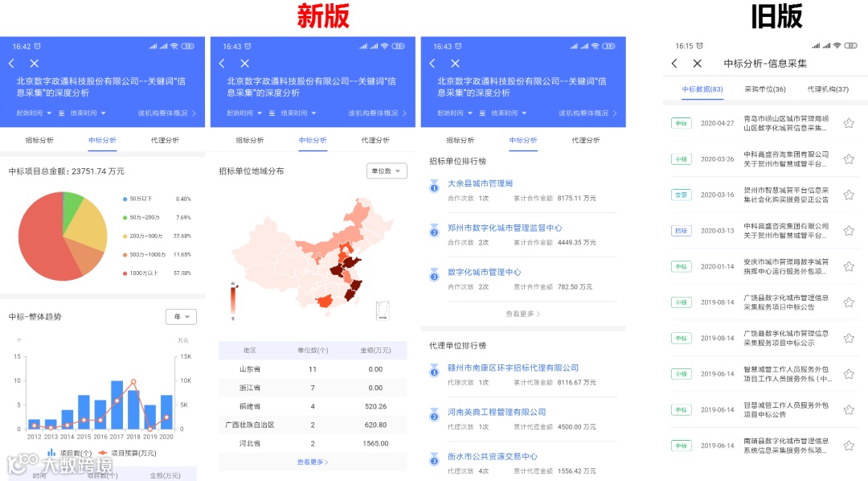Screen dimensions: 868x481
Task: Tap 查看更多 under the region table
Action: point(313,462)
